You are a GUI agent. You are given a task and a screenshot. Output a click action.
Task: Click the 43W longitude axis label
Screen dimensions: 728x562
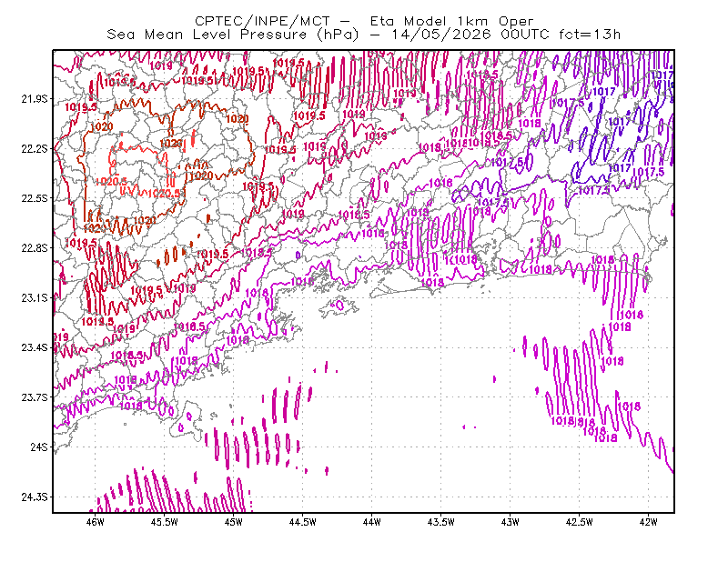(511, 522)
